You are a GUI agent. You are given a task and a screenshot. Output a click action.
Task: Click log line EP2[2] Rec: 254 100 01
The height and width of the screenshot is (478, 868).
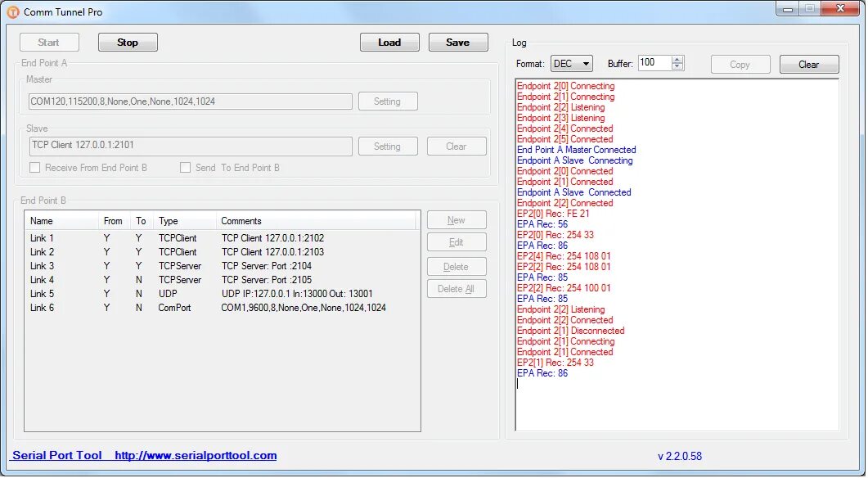(x=564, y=288)
